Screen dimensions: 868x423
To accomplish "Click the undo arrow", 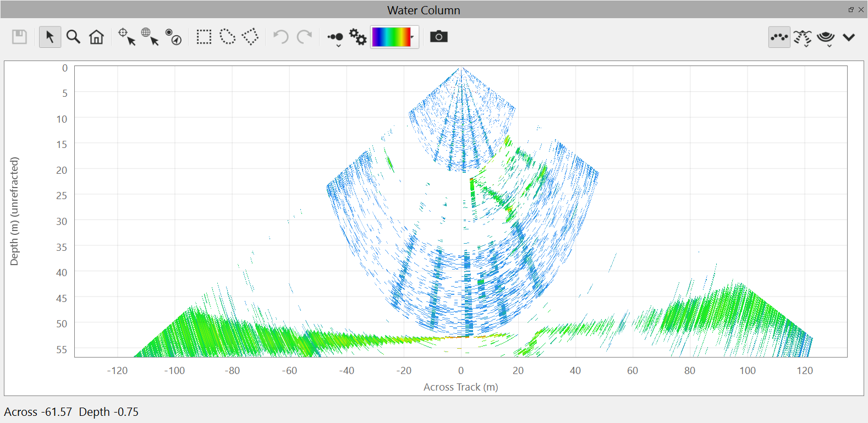I will [x=281, y=37].
